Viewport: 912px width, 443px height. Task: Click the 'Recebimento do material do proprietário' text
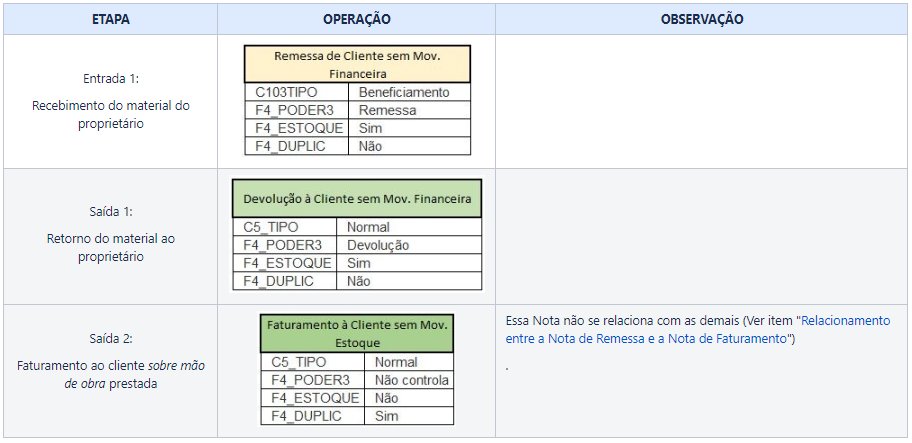pyautogui.click(x=111, y=115)
